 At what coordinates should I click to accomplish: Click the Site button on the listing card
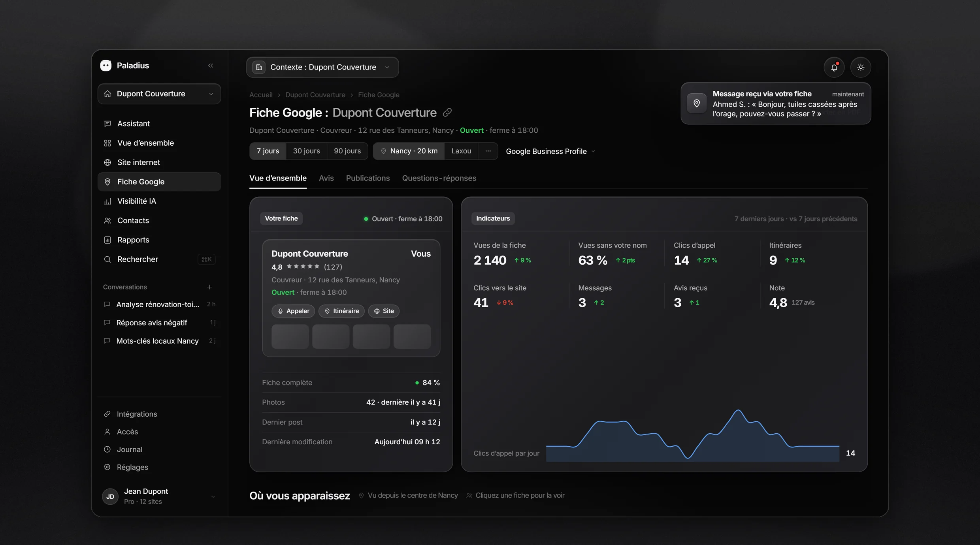pyautogui.click(x=384, y=311)
